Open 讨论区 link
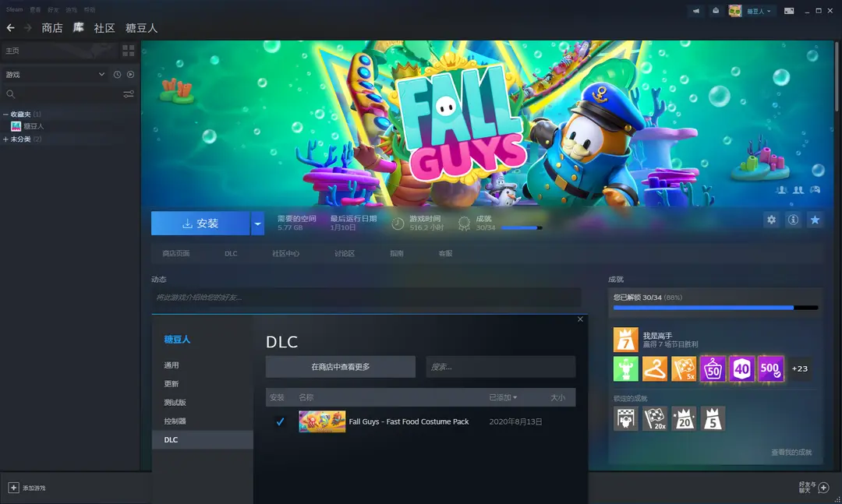The image size is (842, 504). (345, 253)
